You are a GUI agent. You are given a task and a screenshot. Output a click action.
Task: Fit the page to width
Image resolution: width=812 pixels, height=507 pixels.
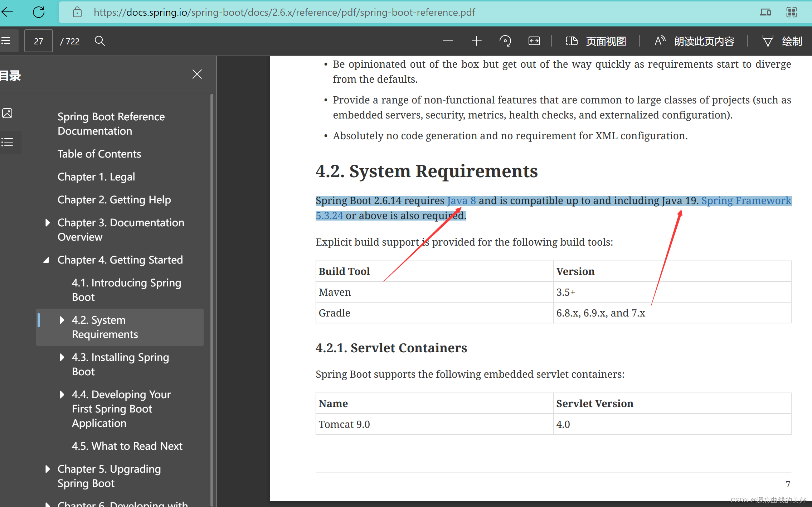(534, 40)
